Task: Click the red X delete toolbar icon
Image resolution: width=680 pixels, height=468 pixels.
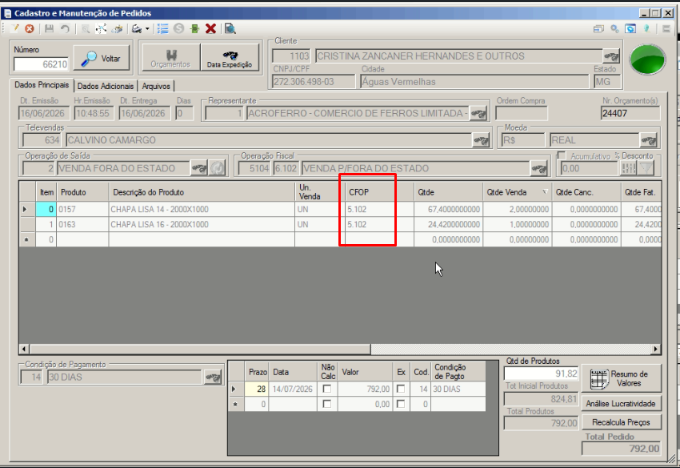Action: 211,29
